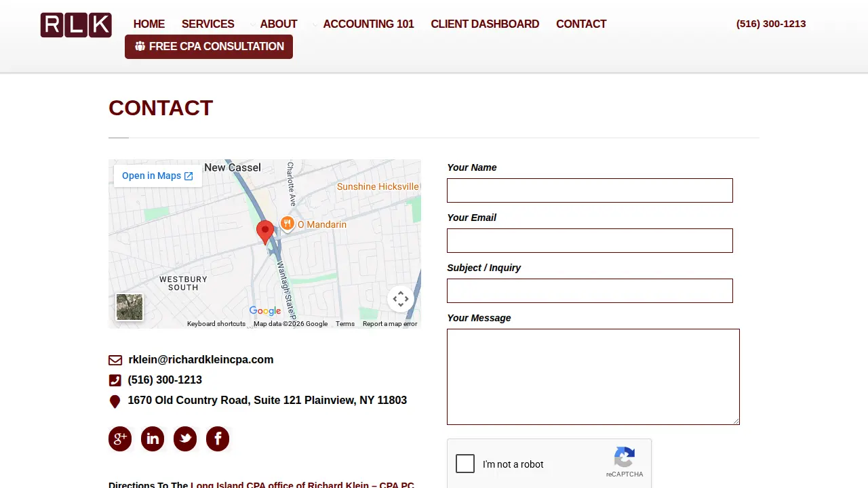Switch map to satellite view thumbnail
Screen dimensions: 868x488
130,307
